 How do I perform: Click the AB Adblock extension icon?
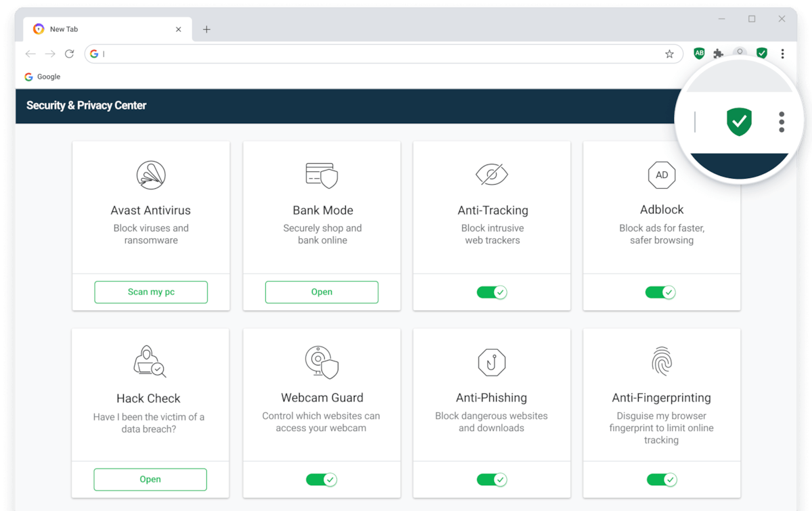pyautogui.click(x=698, y=53)
